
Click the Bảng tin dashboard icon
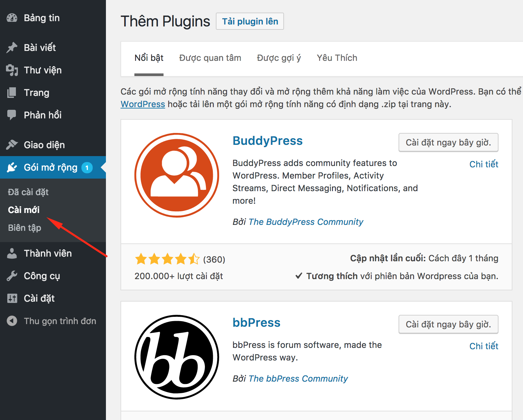coord(12,18)
